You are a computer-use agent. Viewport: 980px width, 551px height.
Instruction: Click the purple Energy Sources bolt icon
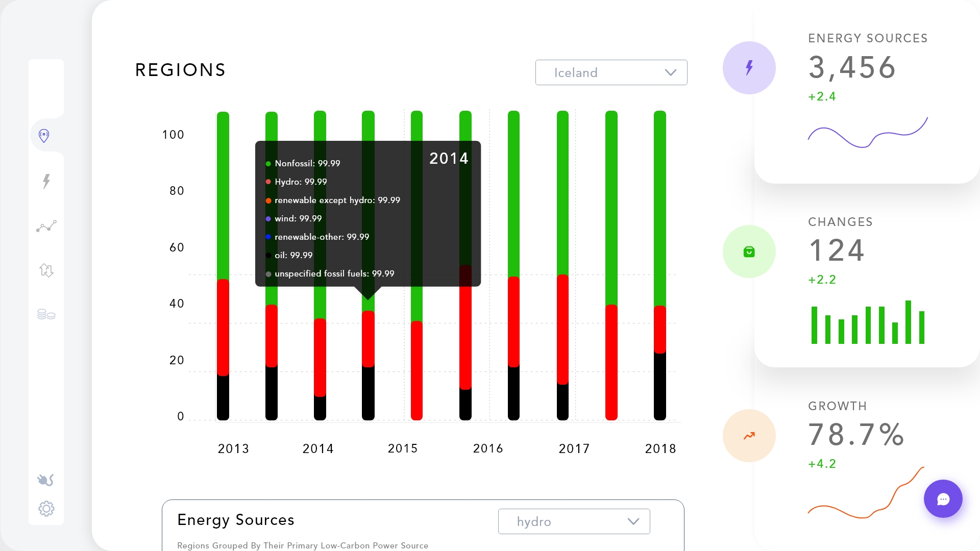749,68
